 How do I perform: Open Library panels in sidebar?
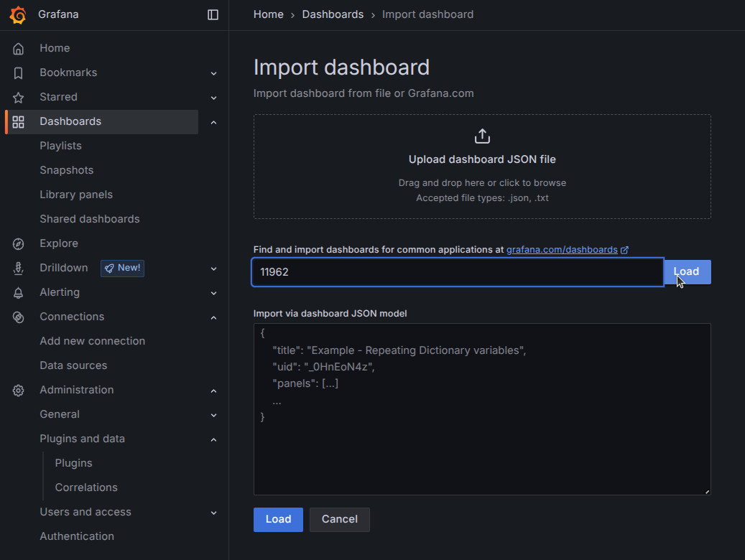pyautogui.click(x=76, y=195)
